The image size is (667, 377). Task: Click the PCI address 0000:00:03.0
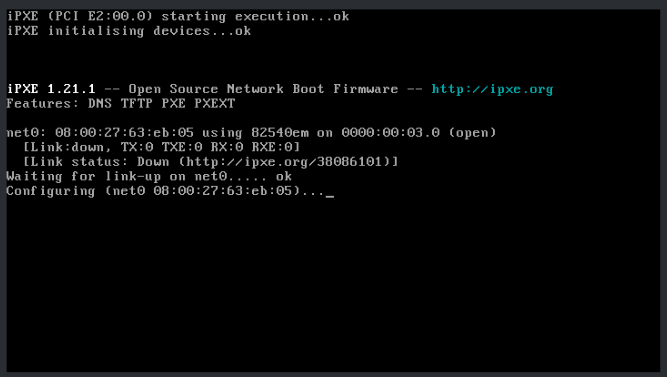pos(391,133)
